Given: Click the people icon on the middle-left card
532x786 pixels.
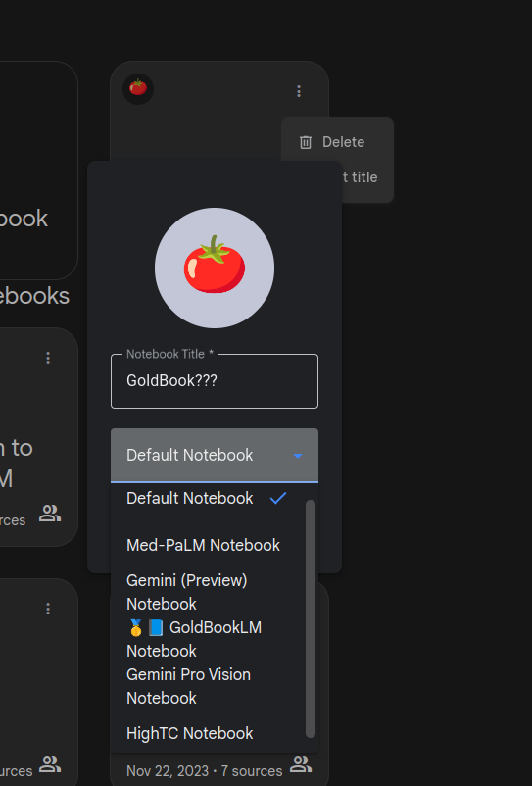Looking at the screenshot, I should coord(50,514).
